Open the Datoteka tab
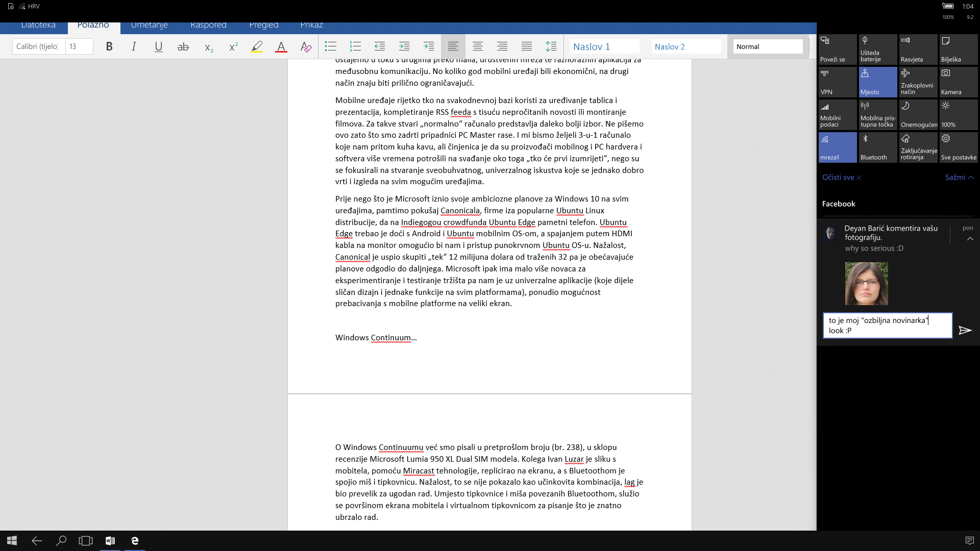 click(x=38, y=26)
